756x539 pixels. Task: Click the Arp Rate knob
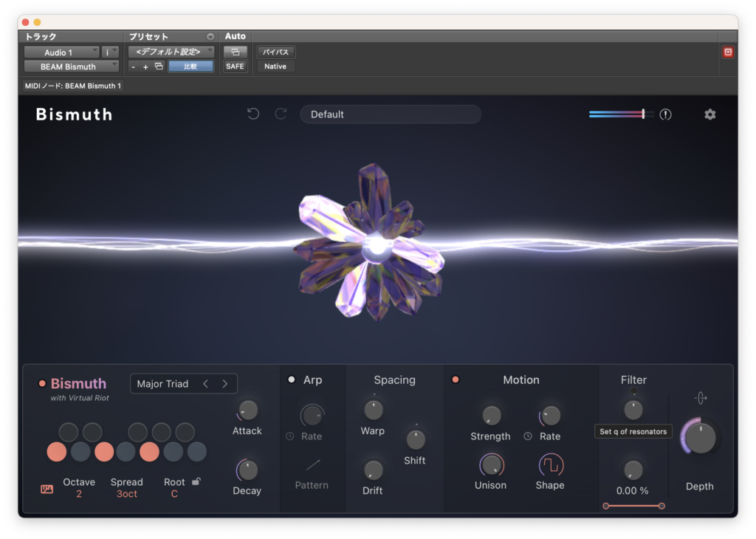tap(312, 416)
